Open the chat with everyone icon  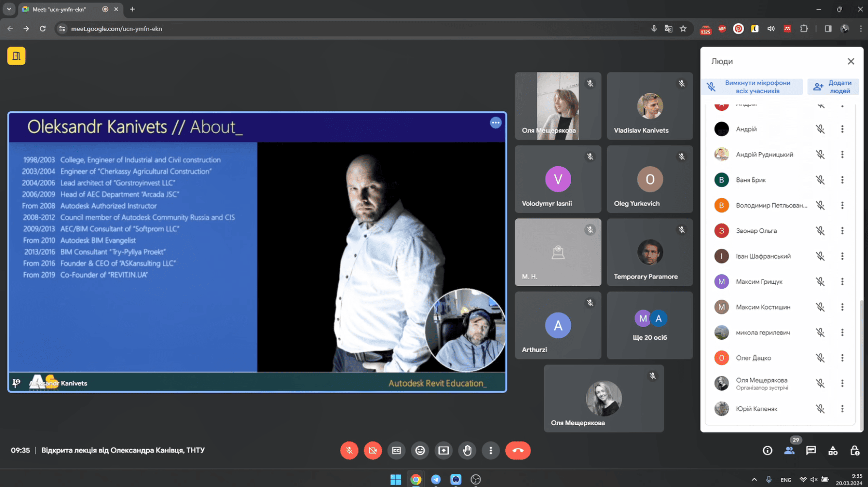point(811,451)
